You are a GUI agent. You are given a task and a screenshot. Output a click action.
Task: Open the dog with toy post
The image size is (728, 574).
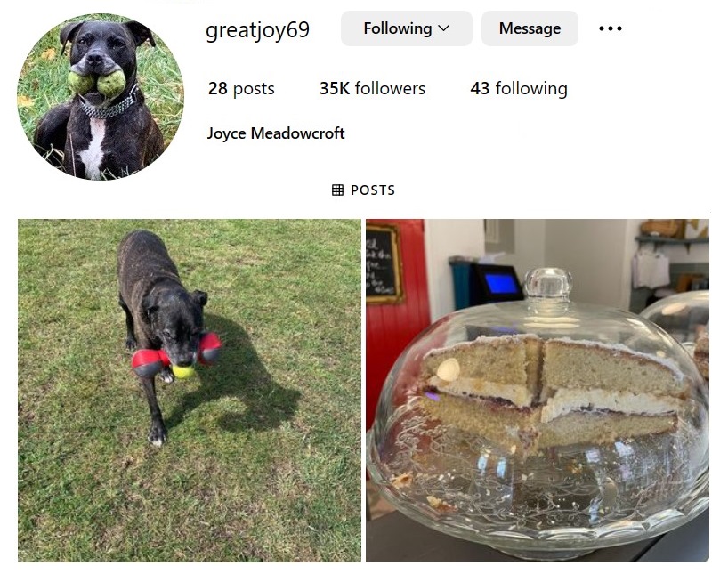coord(190,391)
